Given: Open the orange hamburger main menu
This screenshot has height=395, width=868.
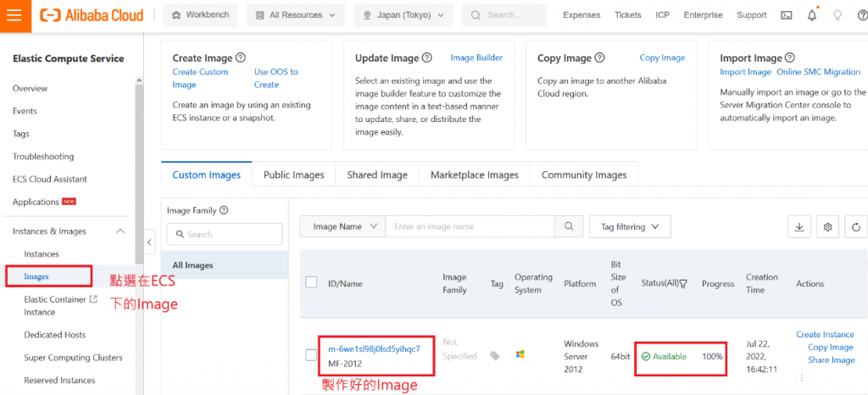Looking at the screenshot, I should tap(15, 15).
